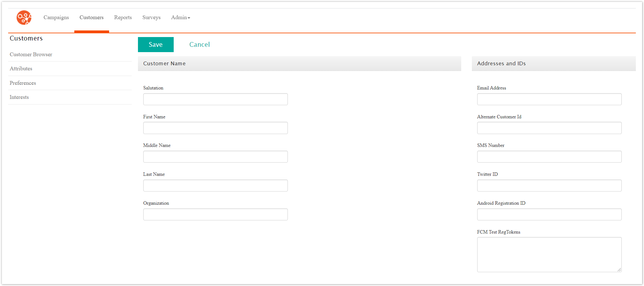Focus the Salutation input field
The image size is (644, 286).
click(x=215, y=99)
